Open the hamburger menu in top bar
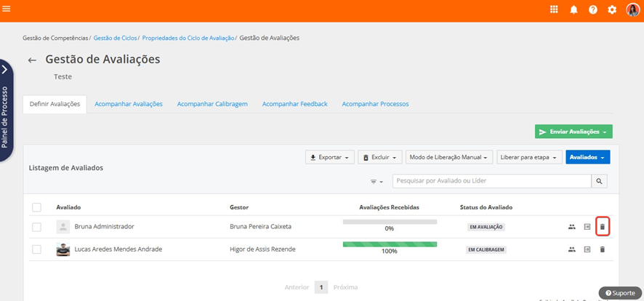The height and width of the screenshot is (301, 644). click(x=7, y=9)
